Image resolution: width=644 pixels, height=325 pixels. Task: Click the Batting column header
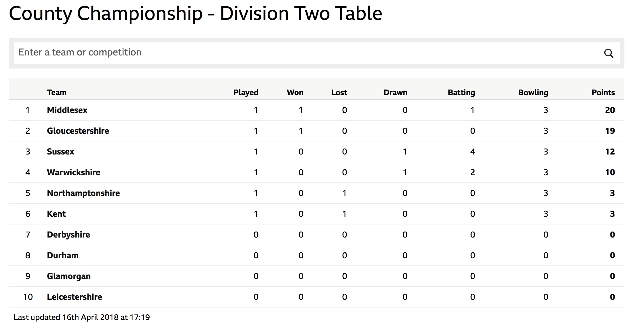(461, 93)
